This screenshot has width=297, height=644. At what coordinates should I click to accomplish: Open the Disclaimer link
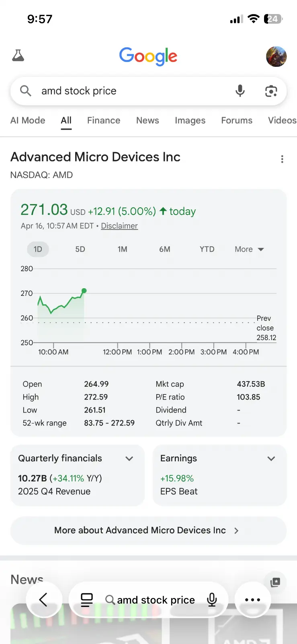[x=119, y=226]
